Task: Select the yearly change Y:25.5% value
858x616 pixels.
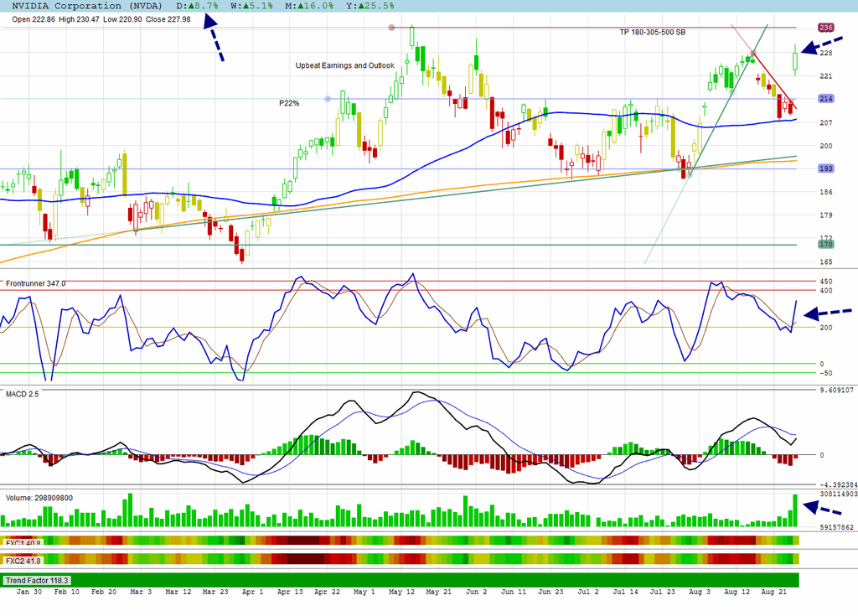Action: [370, 6]
